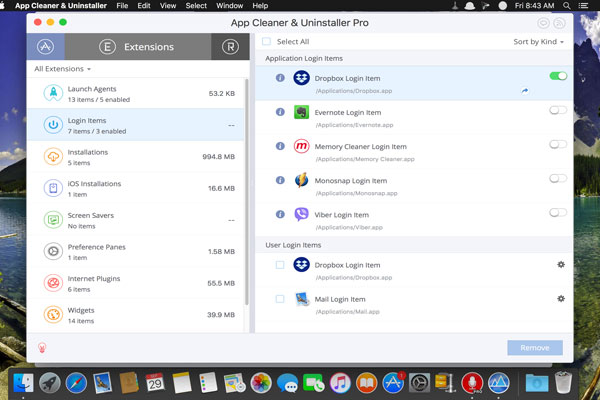
Task: Select the Widgets category icon
Action: click(x=52, y=315)
